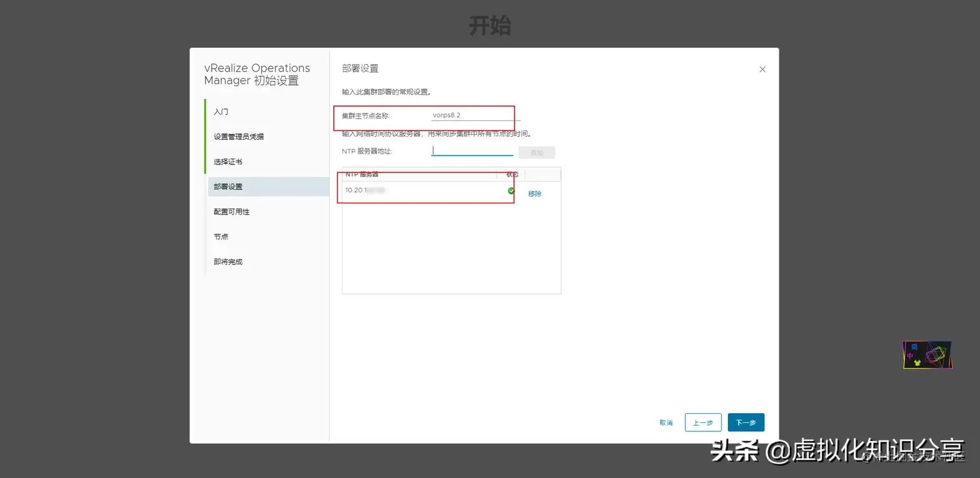The image size is (980, 478).
Task: Click the NTP 服务器地址 address input field
Action: click(x=472, y=151)
